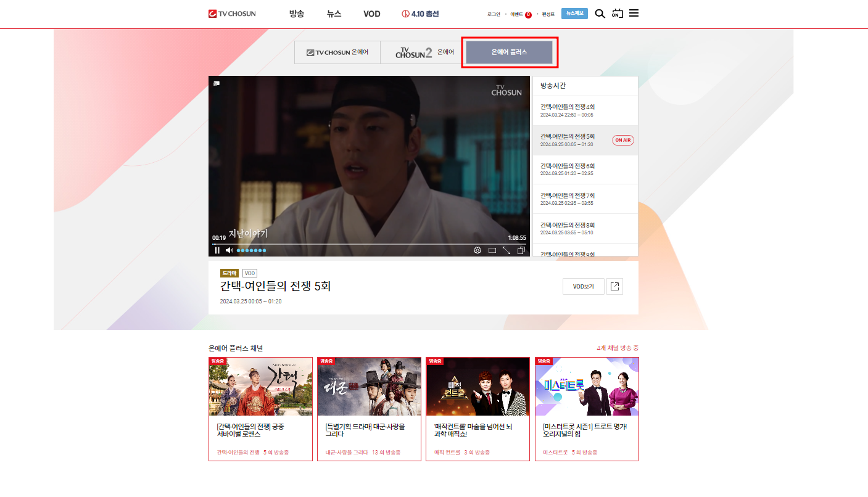This screenshot has height=497, width=868.
Task: Click the external link icon beside VOD보기
Action: [615, 286]
